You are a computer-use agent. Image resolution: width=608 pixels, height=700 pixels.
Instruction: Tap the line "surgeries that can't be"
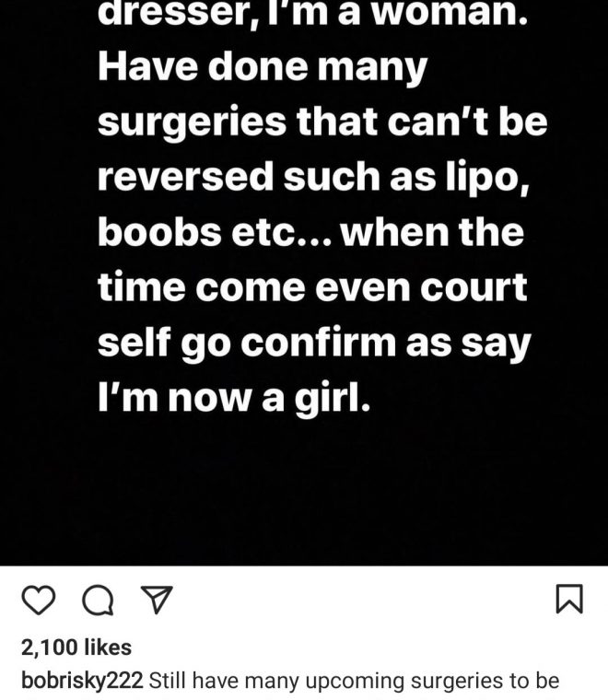[x=322, y=123]
